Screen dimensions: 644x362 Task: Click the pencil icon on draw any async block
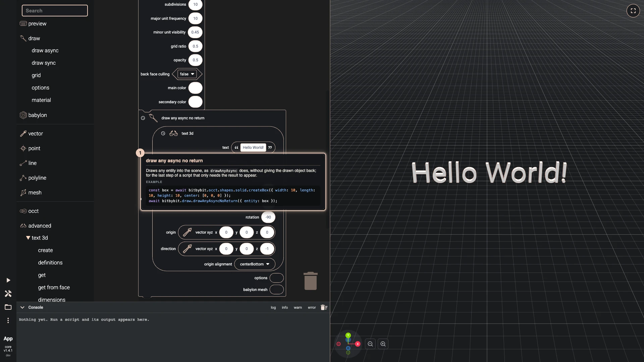click(x=153, y=118)
